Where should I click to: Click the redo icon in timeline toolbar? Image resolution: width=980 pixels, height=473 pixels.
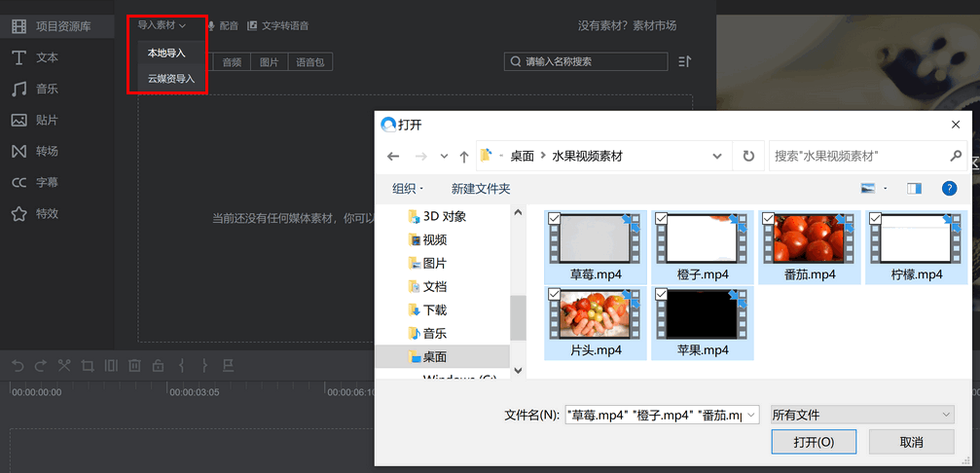click(x=41, y=366)
